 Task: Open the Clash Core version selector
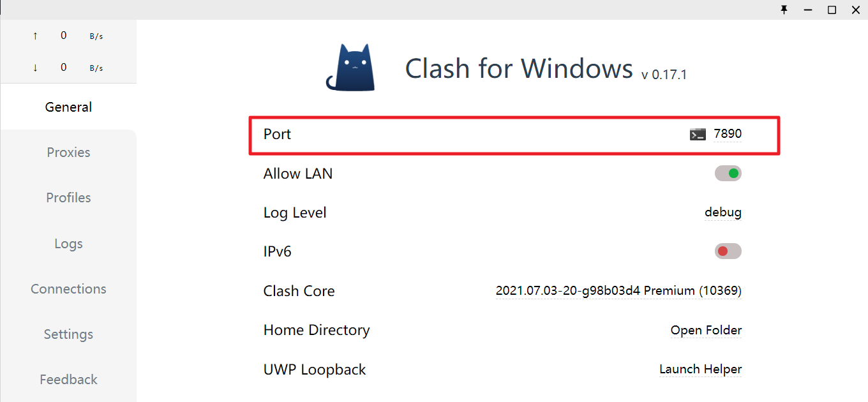pos(618,291)
